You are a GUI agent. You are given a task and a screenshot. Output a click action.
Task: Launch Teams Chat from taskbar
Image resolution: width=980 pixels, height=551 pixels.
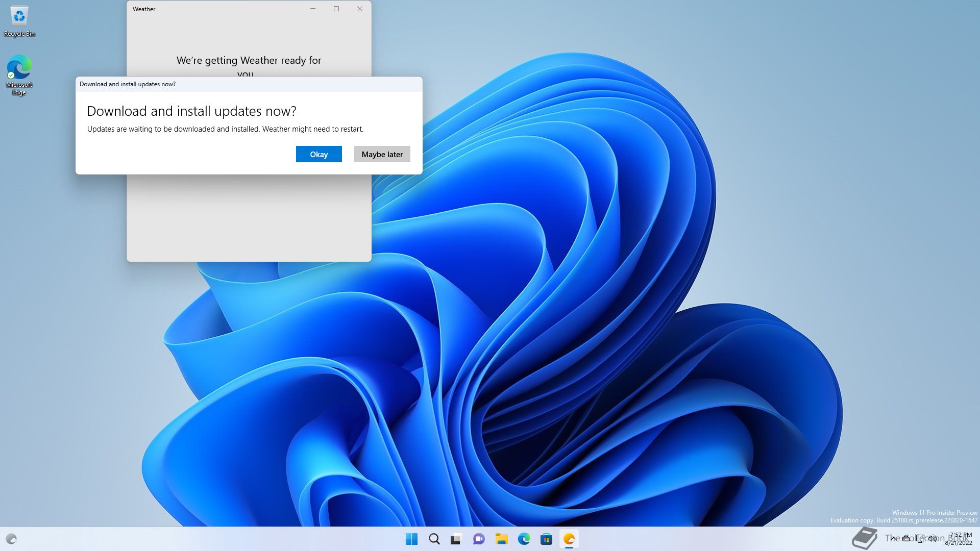tap(479, 539)
